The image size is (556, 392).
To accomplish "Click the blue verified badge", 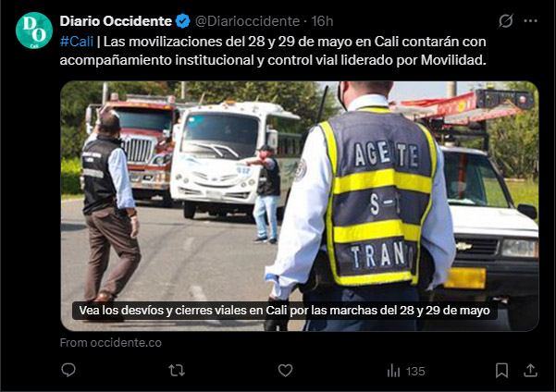I will point(183,21).
